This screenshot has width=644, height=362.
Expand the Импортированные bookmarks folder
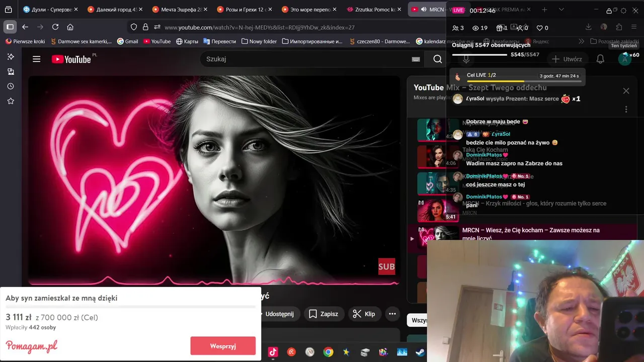[x=312, y=41]
